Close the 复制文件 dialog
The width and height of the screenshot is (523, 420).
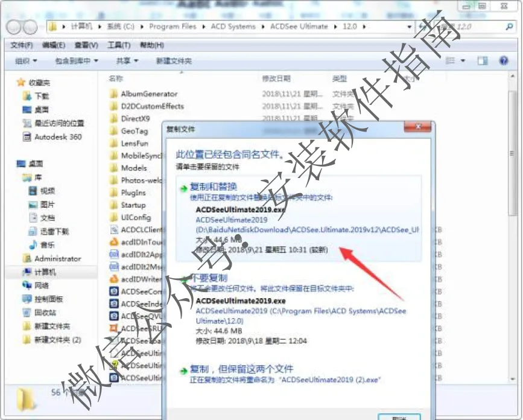[x=417, y=127]
